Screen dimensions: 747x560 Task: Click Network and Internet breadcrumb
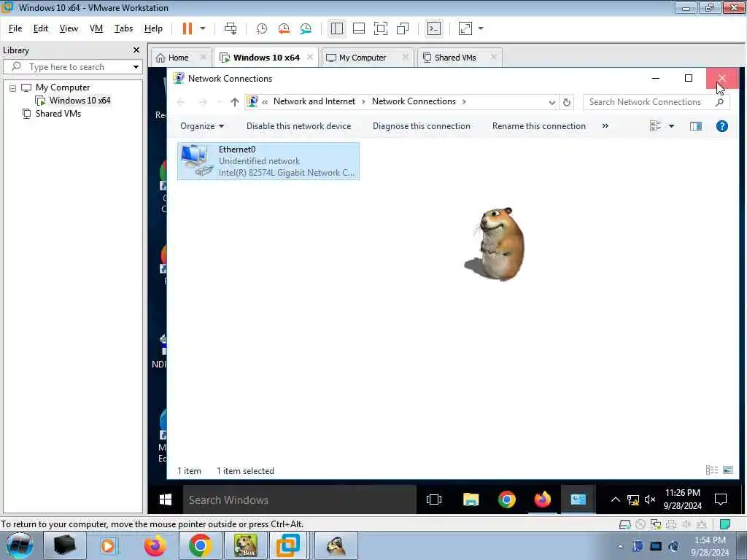tap(314, 101)
